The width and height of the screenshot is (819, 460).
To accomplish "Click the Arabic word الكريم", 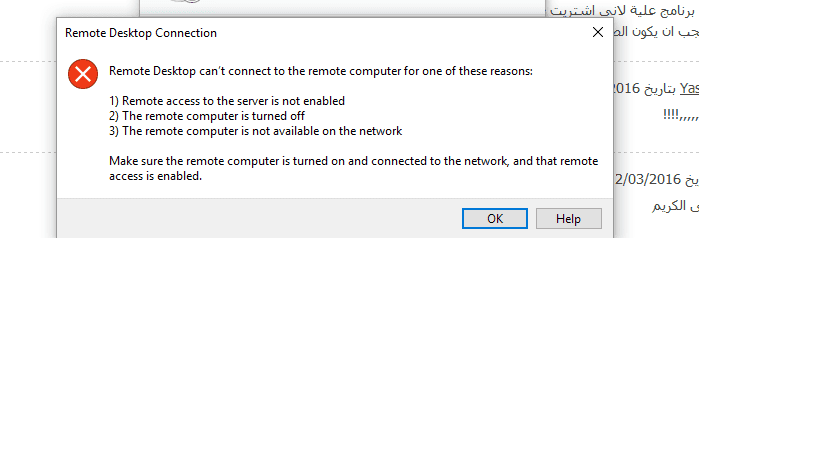I will (x=674, y=206).
